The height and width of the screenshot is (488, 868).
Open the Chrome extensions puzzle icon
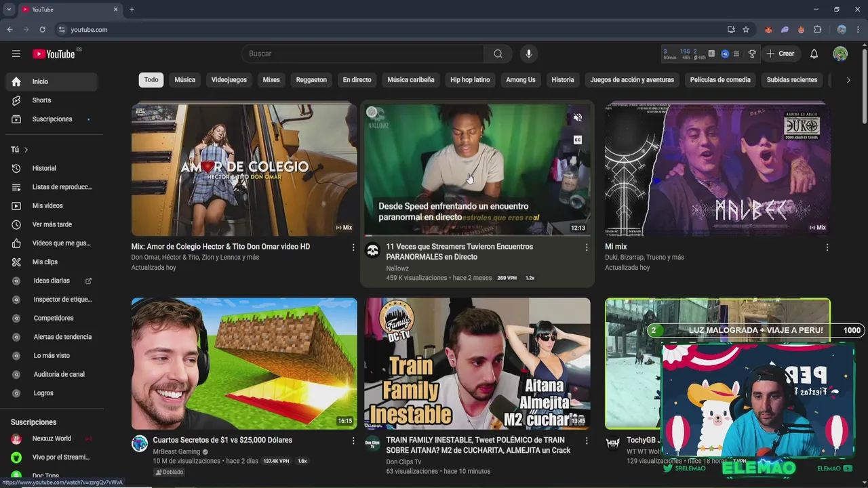click(x=818, y=30)
